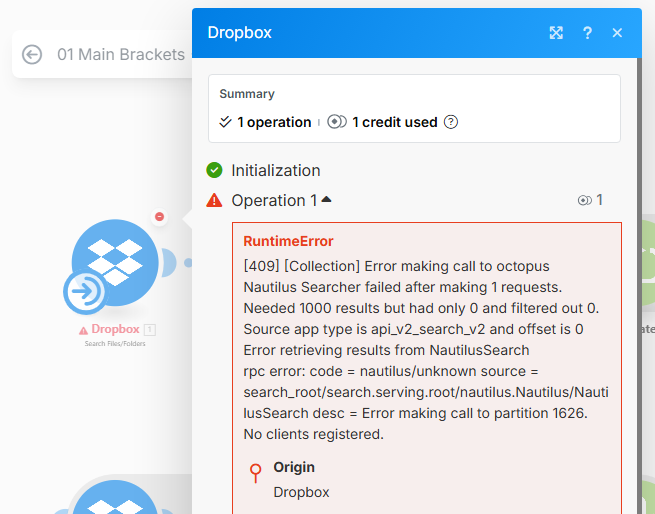Click the red Dropbox label under the module
This screenshot has height=514, width=655.
[115, 328]
